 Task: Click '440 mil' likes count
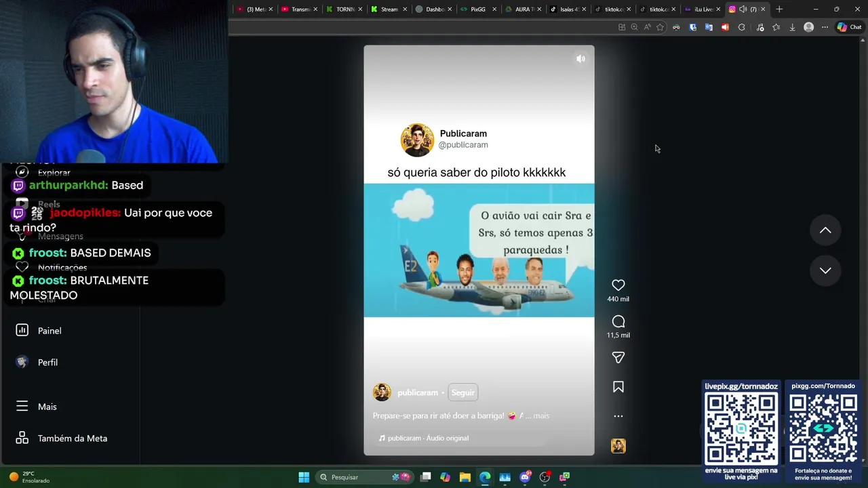pos(618,299)
